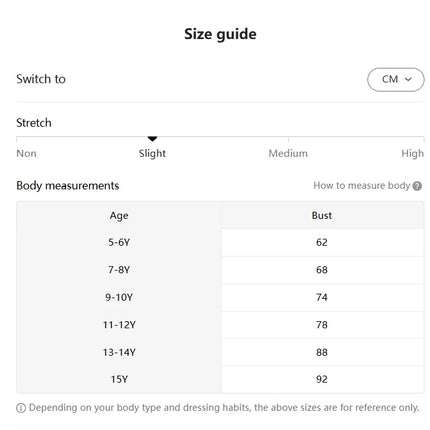This screenshot has width=430, height=430.
Task: Click the Size guide heading
Action: 220,34
